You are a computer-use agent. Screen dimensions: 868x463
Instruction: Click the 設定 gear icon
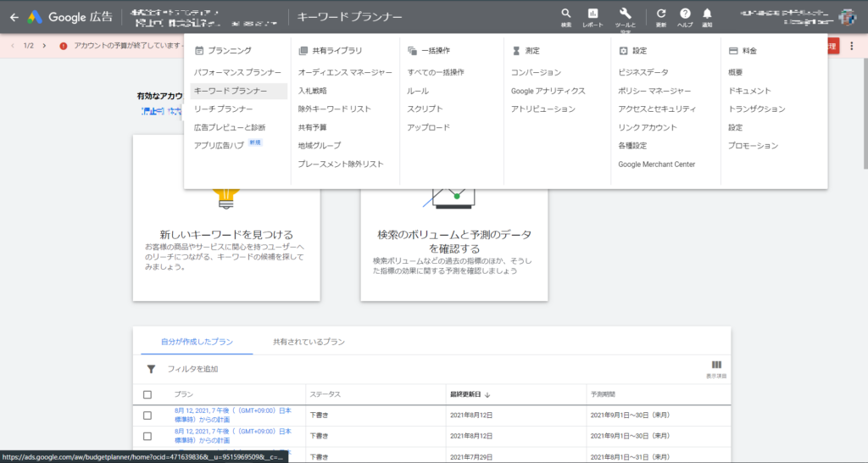click(623, 50)
